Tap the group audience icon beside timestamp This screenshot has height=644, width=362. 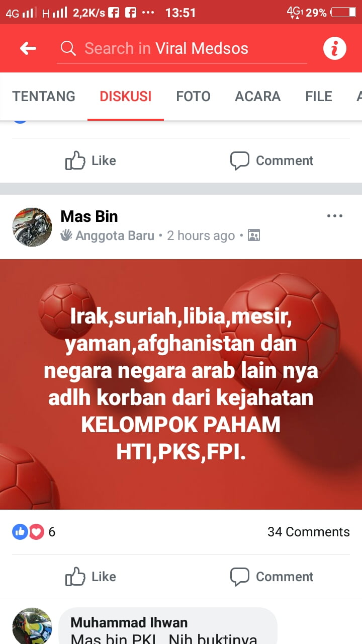pyautogui.click(x=254, y=235)
